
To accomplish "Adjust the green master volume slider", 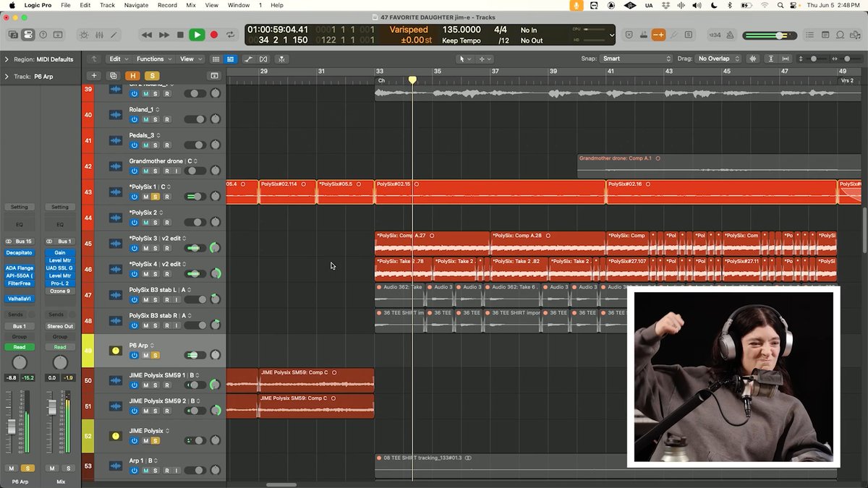I will pos(771,35).
